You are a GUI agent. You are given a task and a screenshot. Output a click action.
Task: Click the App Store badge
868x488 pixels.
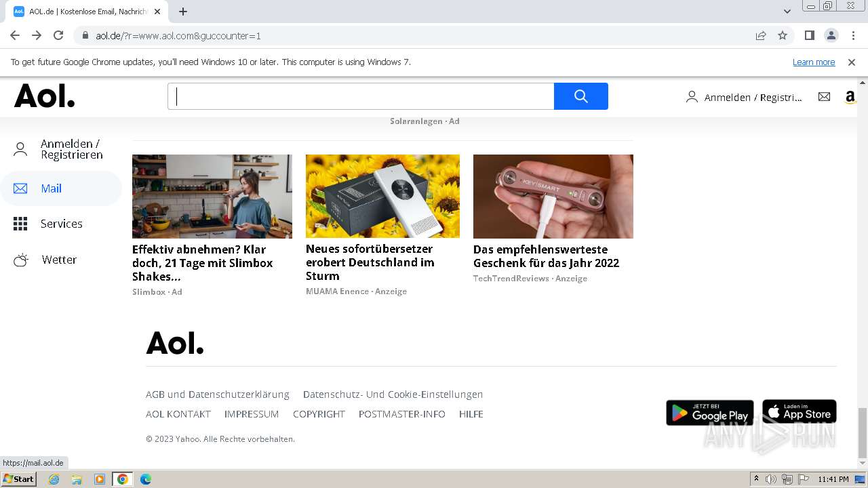800,412
